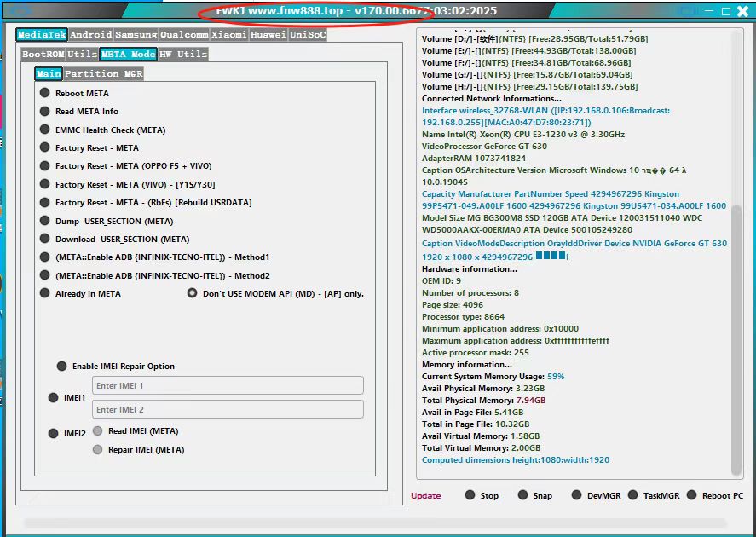Click the VideoProcessor GeForce GT 630 line
The height and width of the screenshot is (537, 756).
click(484, 146)
